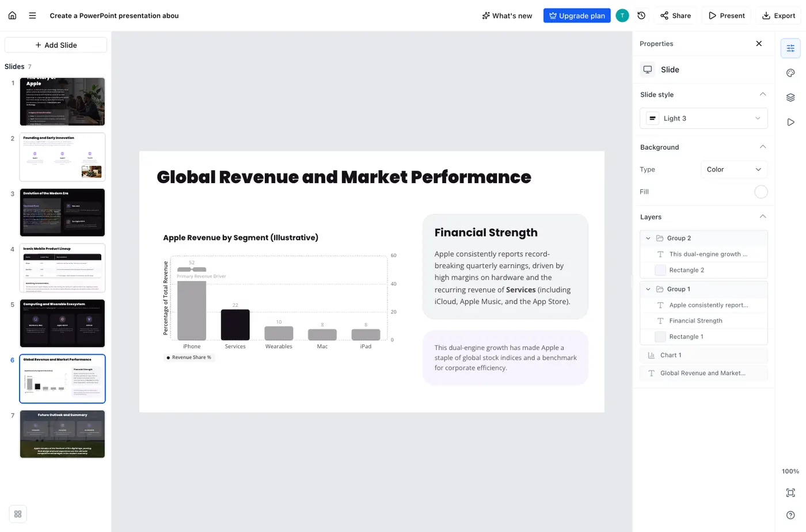This screenshot has height=532, width=806.
Task: Click the chart title Apple Revenue by Segment
Action: [x=241, y=238]
